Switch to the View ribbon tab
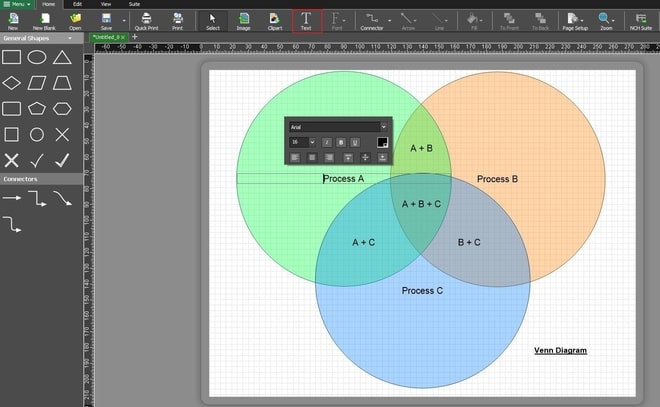 click(106, 4)
